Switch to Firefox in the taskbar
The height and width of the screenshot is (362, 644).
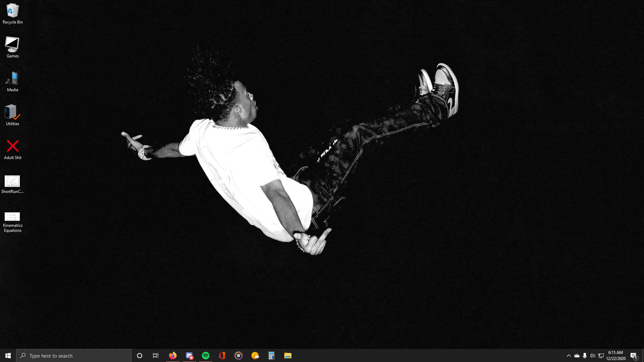(173, 356)
